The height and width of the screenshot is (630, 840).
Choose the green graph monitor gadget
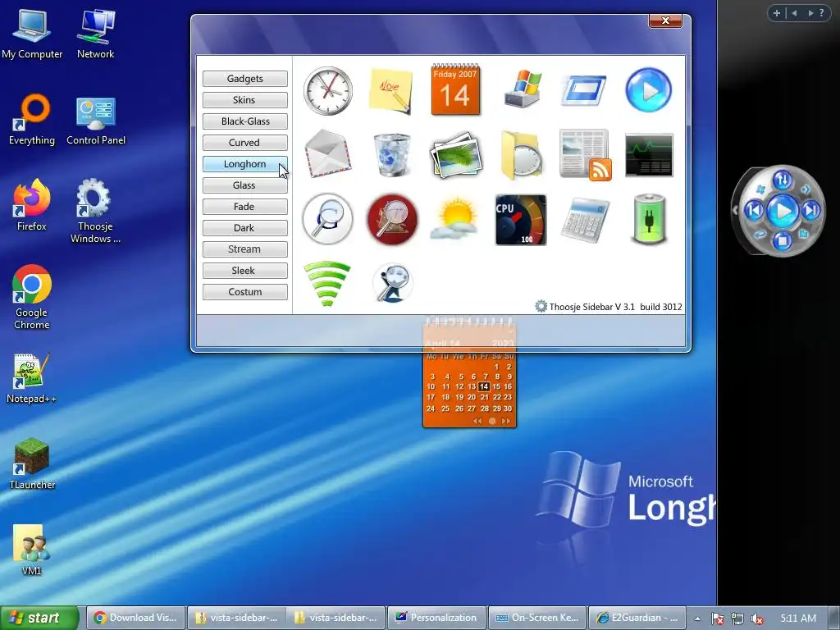649,155
